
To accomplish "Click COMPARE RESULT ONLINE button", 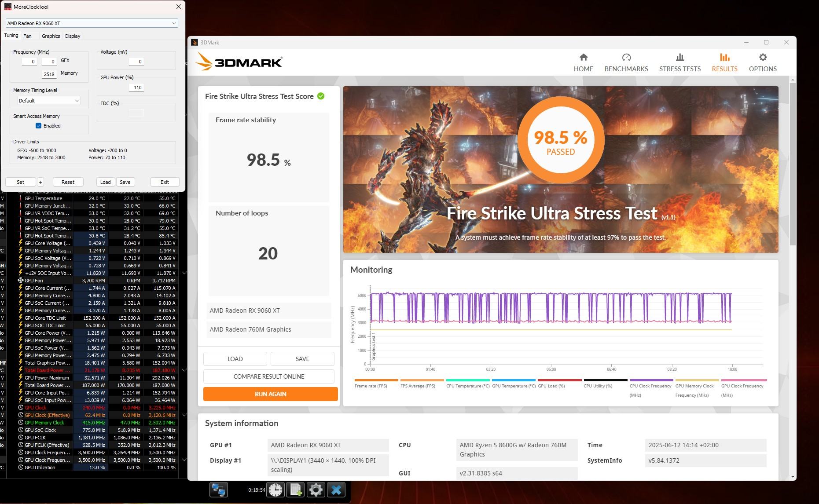I will pos(268,376).
